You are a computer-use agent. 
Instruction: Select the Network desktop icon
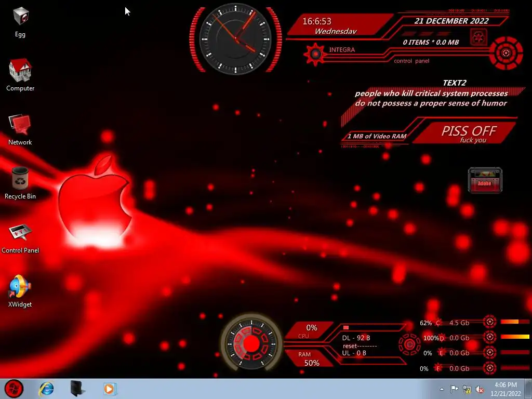[20, 129]
